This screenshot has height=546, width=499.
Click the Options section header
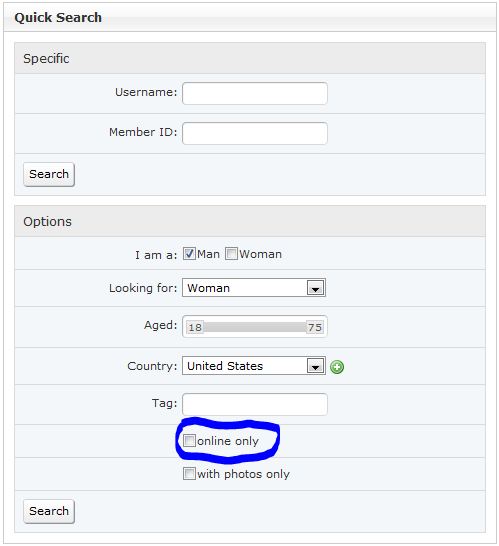click(x=250, y=221)
